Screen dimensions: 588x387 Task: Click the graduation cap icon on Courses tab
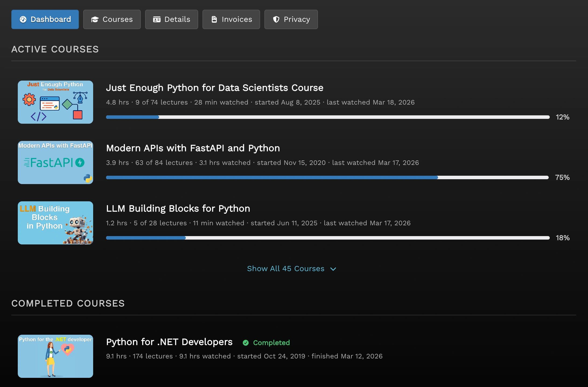tap(95, 19)
